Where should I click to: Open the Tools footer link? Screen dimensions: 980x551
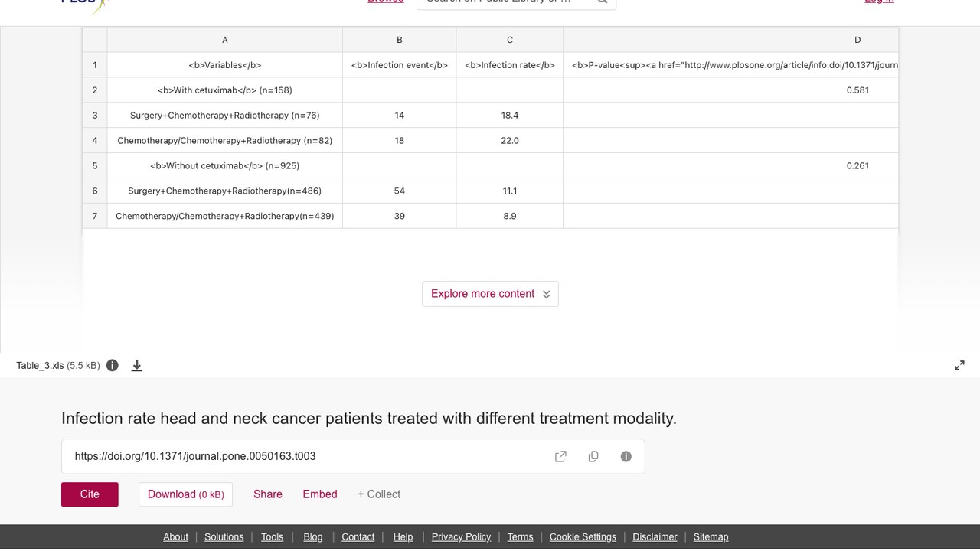272,537
